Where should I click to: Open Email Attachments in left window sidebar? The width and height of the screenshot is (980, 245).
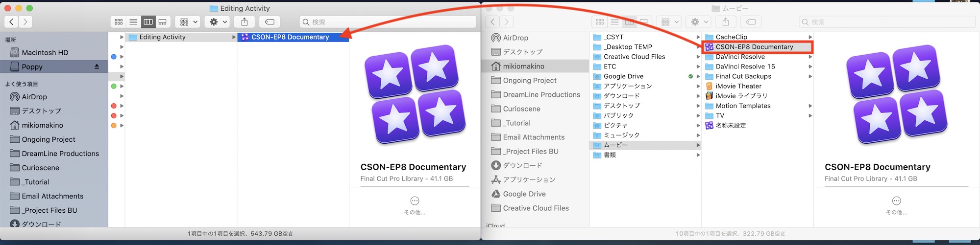point(52,196)
